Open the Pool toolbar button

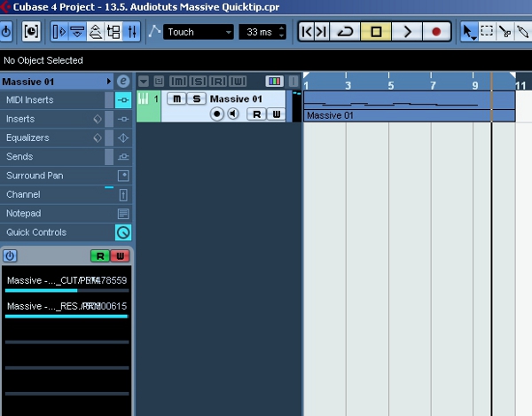(x=113, y=32)
